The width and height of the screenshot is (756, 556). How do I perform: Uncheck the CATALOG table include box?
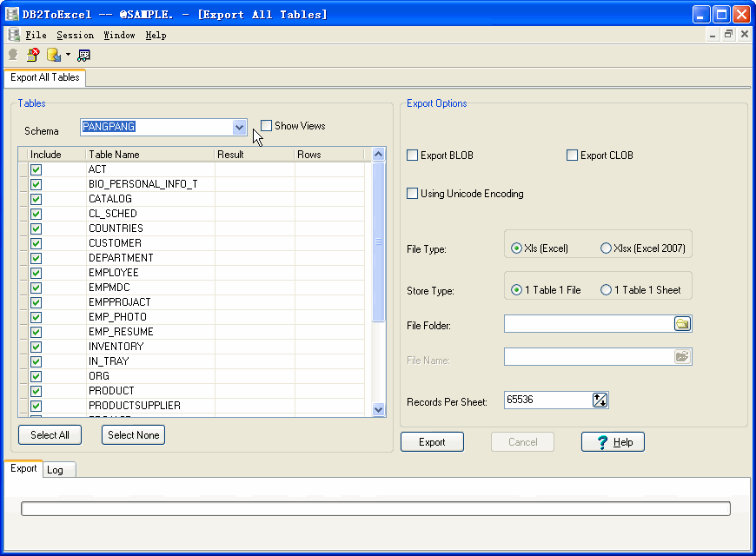pos(36,199)
